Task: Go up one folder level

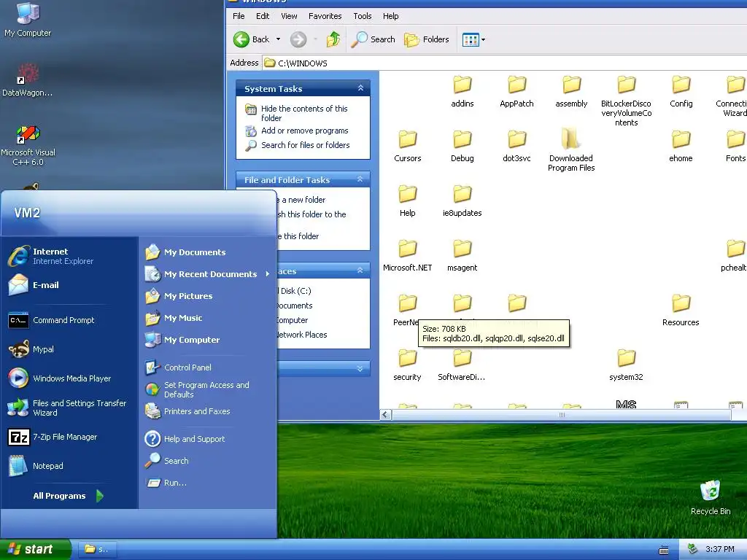Action: (x=333, y=39)
